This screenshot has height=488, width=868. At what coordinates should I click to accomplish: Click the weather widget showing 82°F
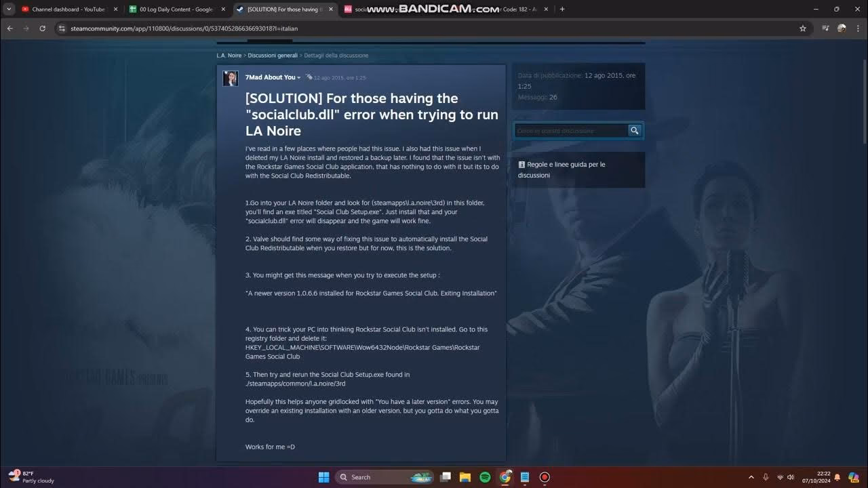point(31,477)
